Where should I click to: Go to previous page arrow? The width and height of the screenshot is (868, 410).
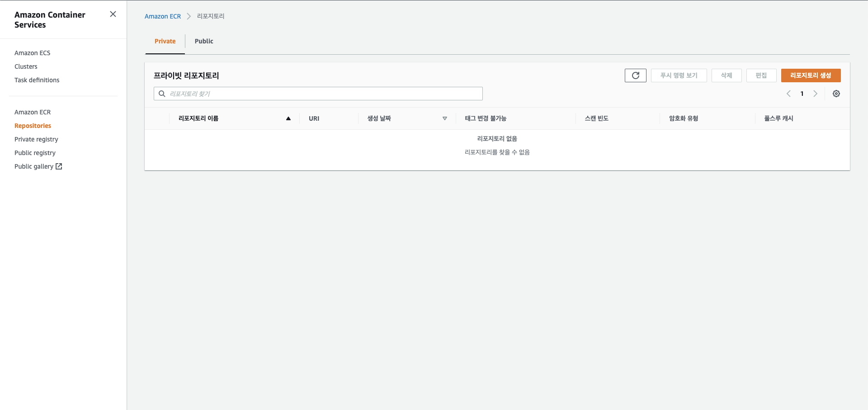click(x=788, y=94)
